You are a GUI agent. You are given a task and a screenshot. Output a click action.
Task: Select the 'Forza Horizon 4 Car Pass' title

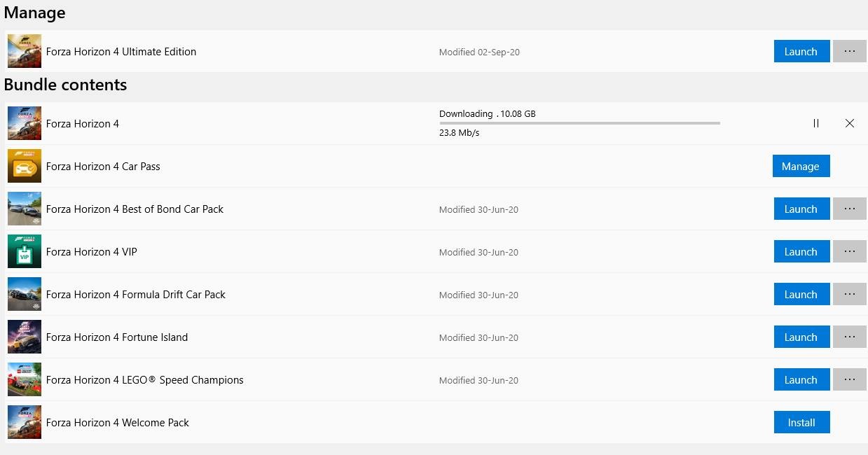point(103,167)
